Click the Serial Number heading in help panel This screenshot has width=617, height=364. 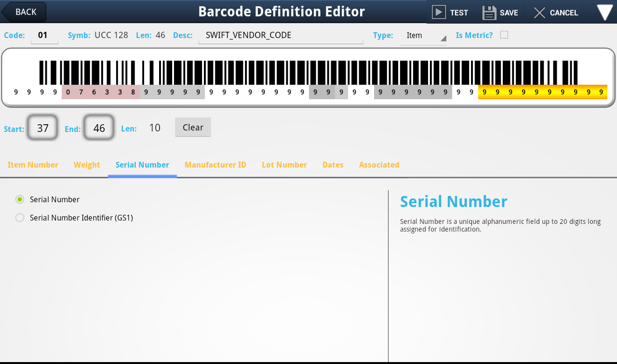coord(454,202)
